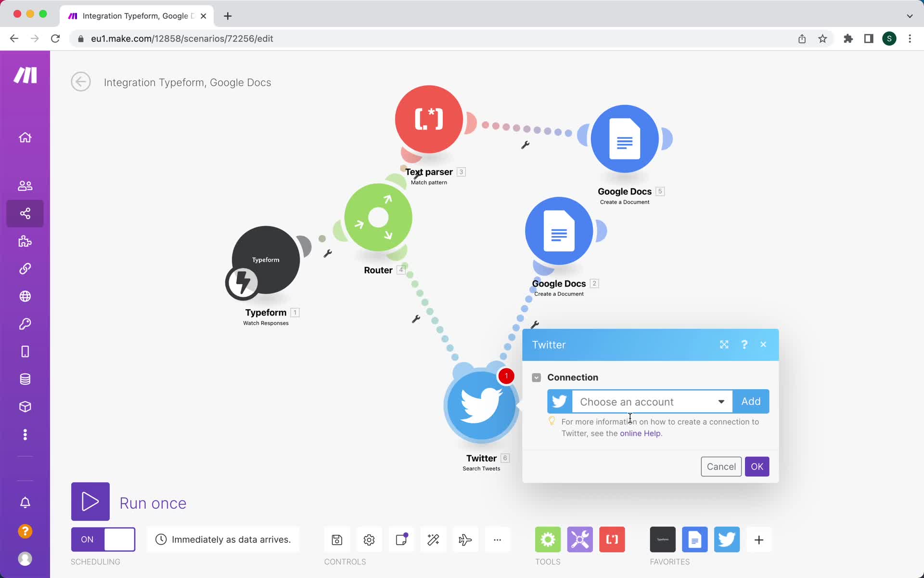Click the online Help link in Twitter dialog

640,433
